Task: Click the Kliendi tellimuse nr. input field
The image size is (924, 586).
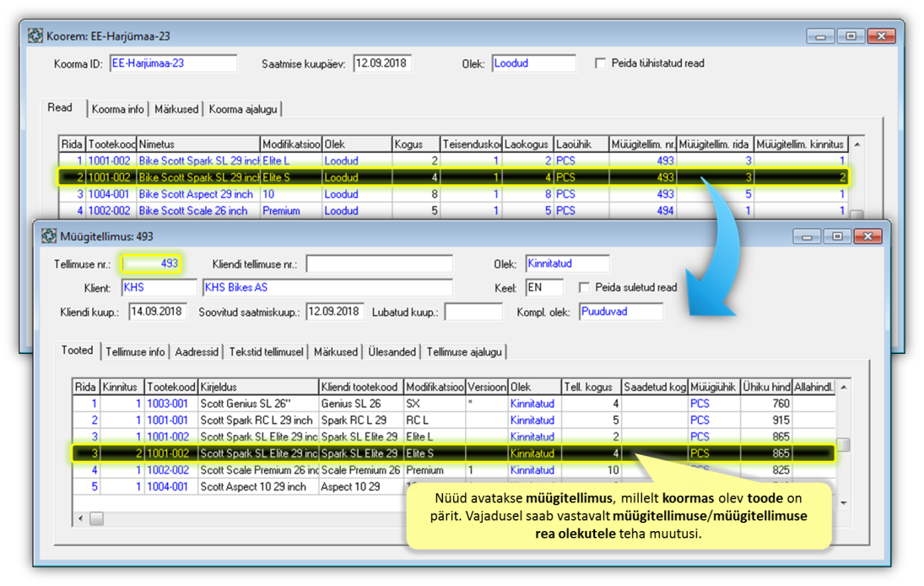Action: coord(379,264)
